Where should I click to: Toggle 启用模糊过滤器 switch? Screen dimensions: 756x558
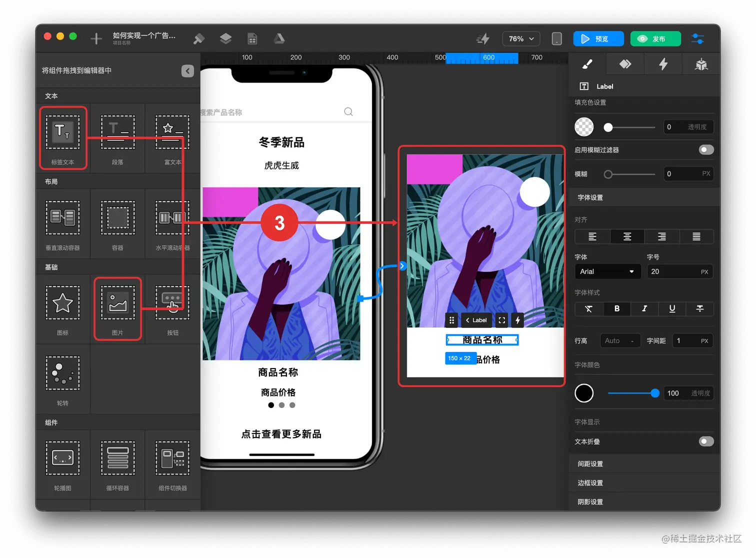tap(706, 149)
